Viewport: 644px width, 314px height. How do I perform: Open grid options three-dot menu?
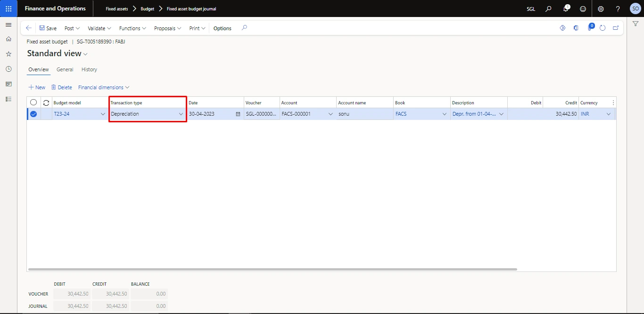point(613,102)
